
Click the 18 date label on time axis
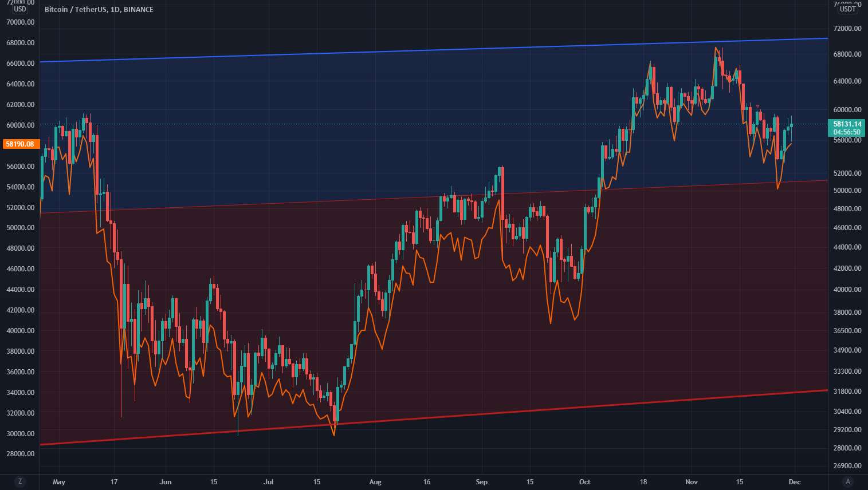[x=643, y=482]
